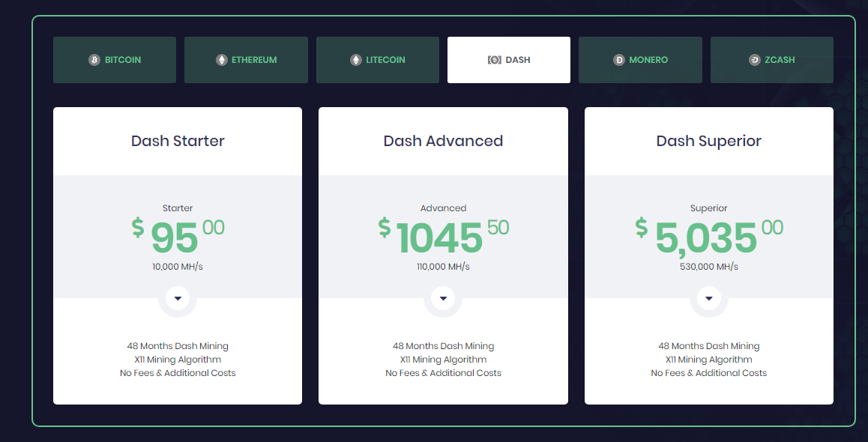Click the small Starter label above price
Viewport: 868px width, 442px height.
click(178, 208)
